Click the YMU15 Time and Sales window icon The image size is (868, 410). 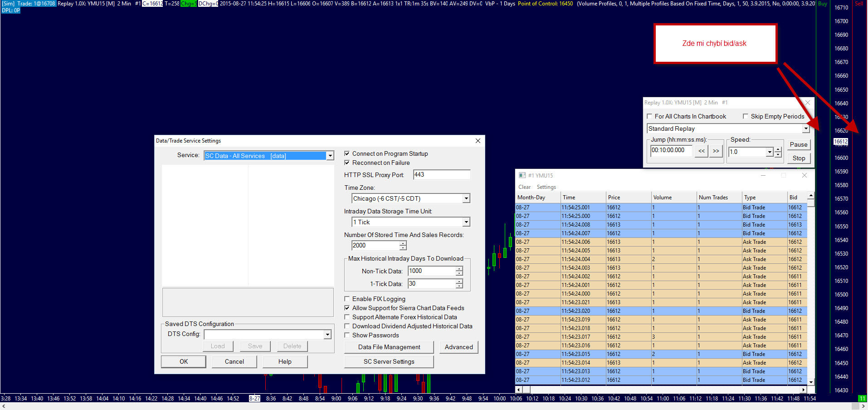[522, 175]
